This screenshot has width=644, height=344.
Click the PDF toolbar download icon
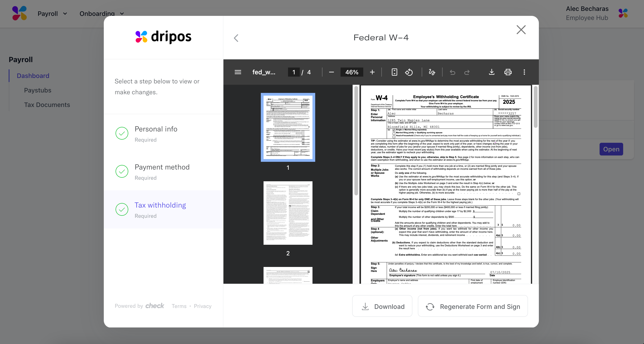coord(491,72)
